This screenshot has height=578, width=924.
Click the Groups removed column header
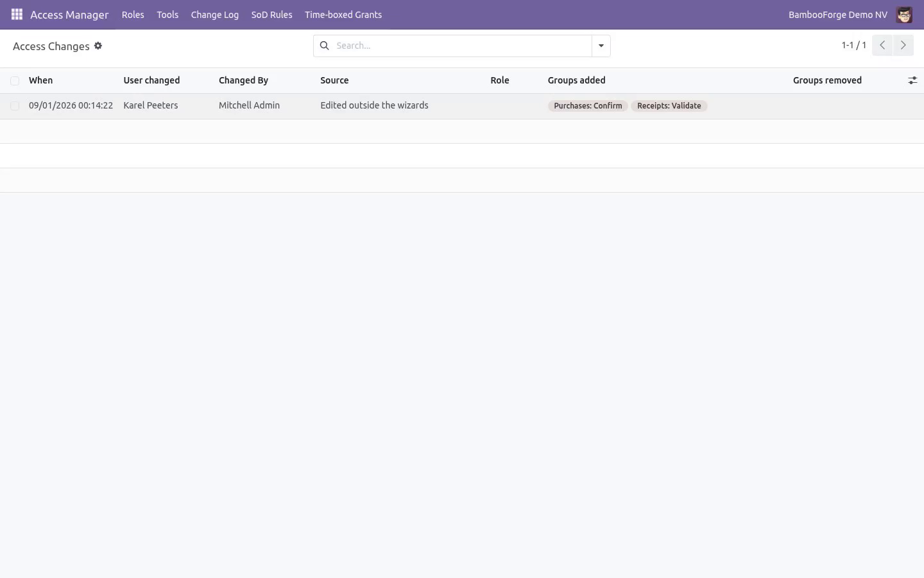(x=827, y=80)
